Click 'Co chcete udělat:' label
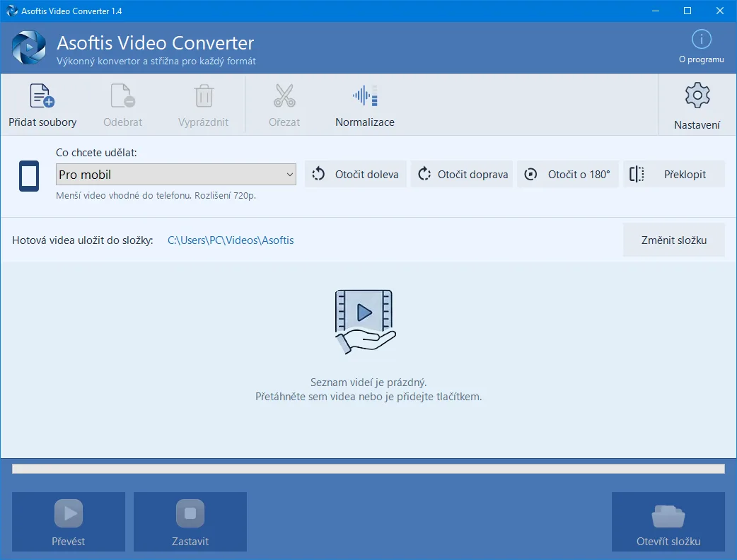The width and height of the screenshot is (737, 560). [96, 153]
